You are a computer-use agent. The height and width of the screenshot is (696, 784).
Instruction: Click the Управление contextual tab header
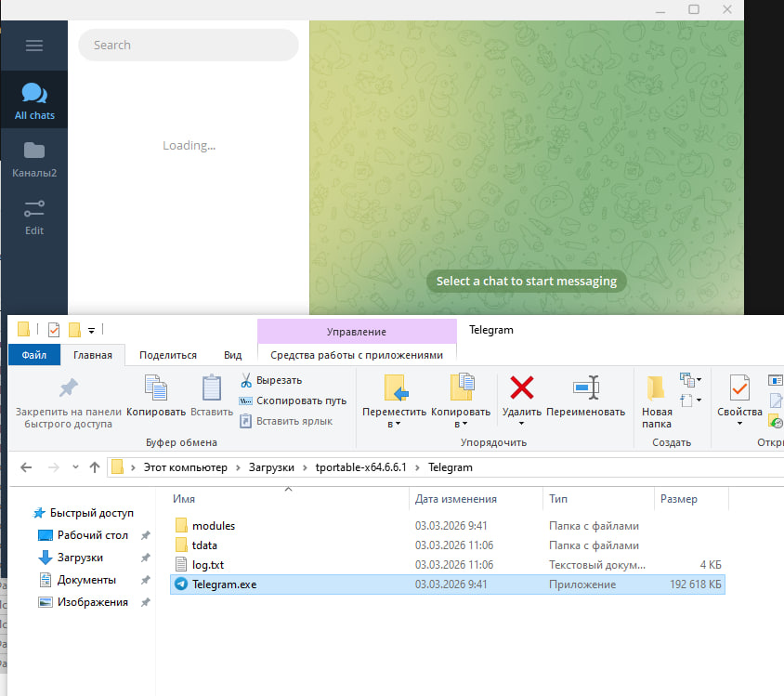pos(357,332)
